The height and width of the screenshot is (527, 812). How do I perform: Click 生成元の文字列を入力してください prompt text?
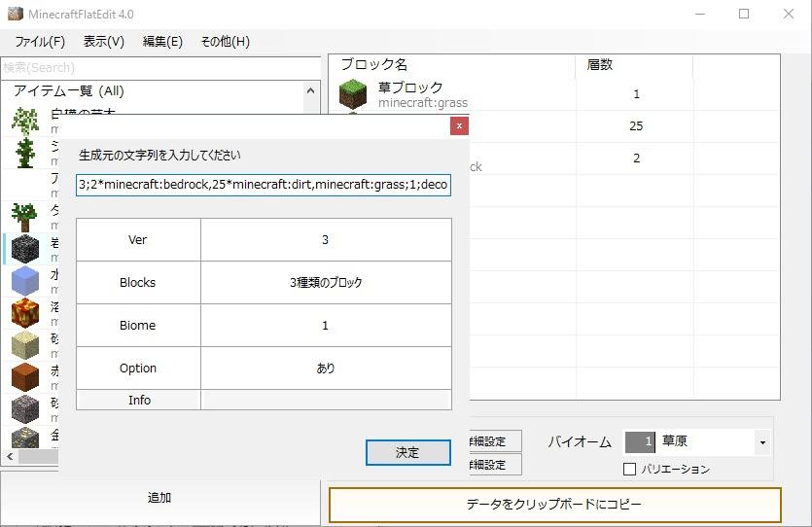click(159, 156)
